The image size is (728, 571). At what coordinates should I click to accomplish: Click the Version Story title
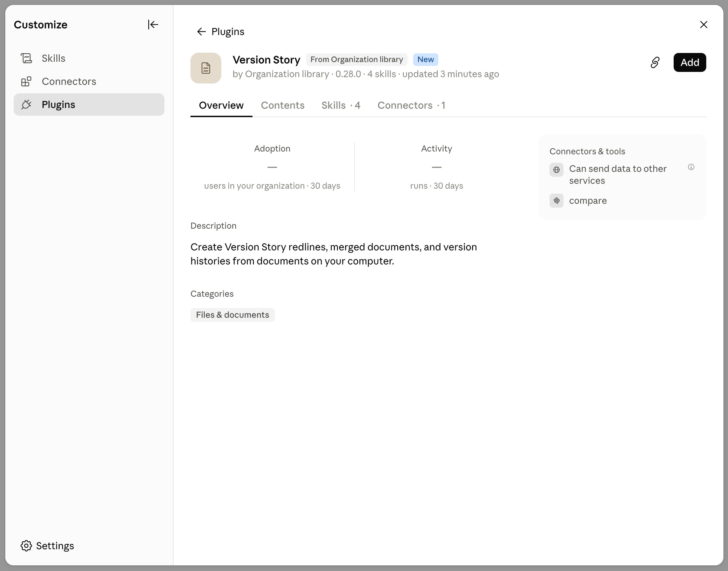267,60
